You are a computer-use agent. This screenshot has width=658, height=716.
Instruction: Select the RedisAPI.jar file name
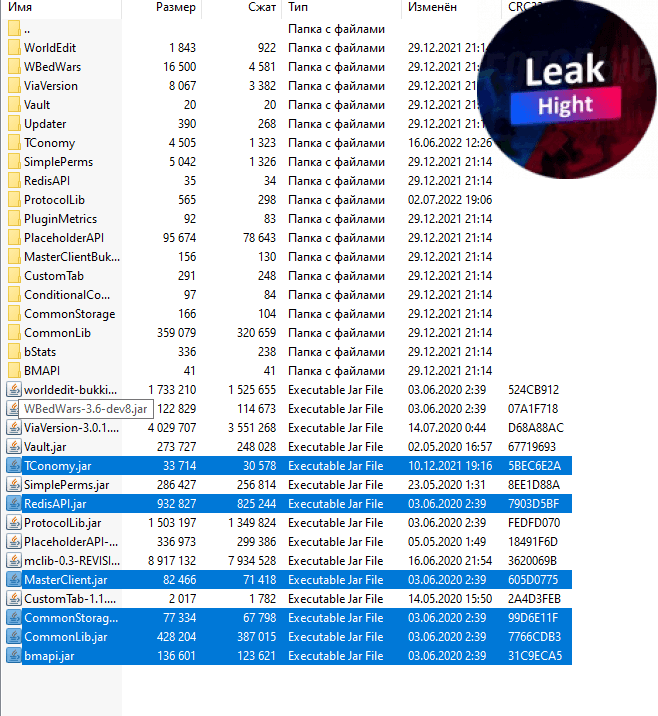(55, 504)
